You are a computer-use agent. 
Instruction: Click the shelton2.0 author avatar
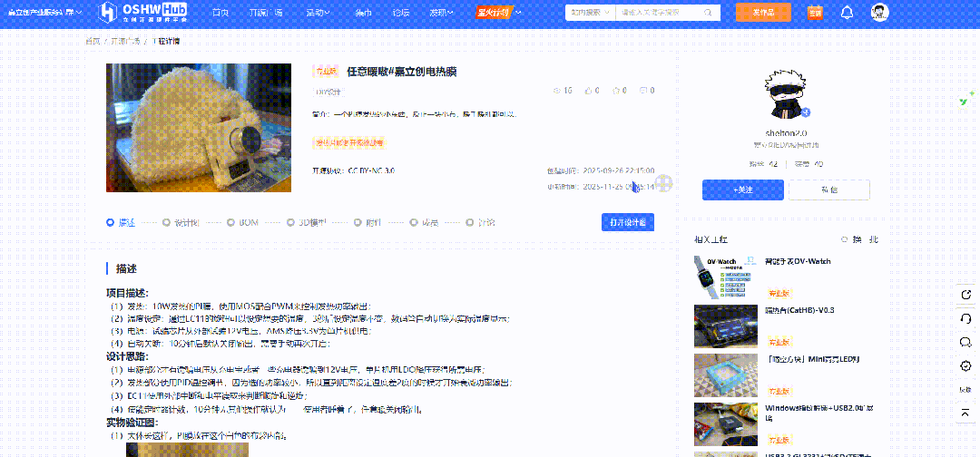tap(786, 93)
